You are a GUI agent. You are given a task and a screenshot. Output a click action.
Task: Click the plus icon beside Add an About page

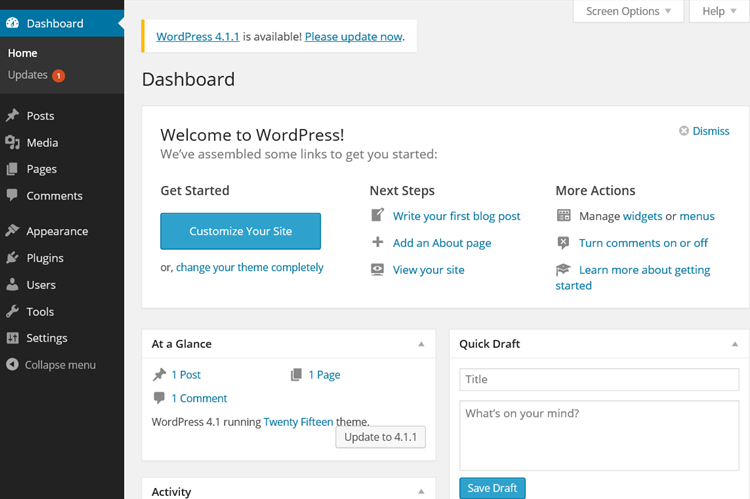[377, 242]
